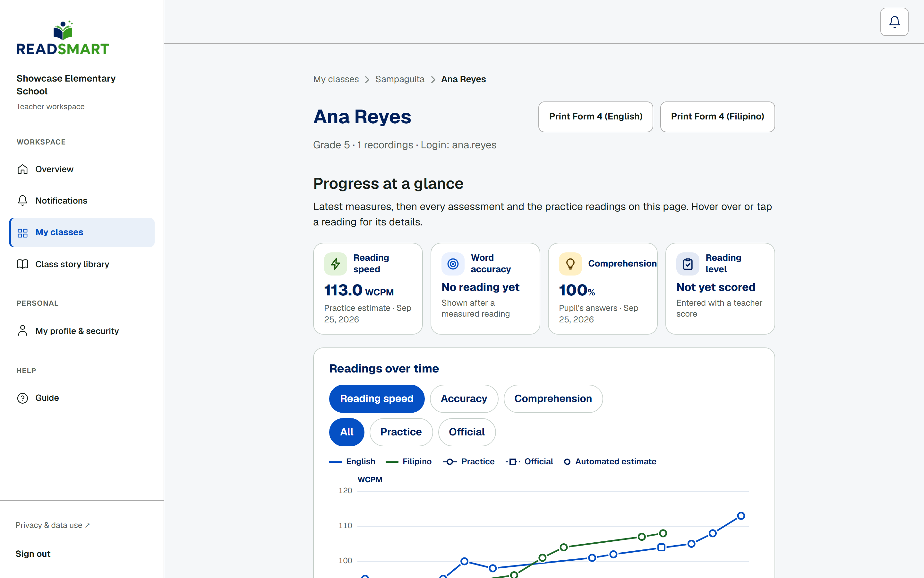The width and height of the screenshot is (924, 578).
Task: Click the Word accuracy target icon
Action: point(453,264)
